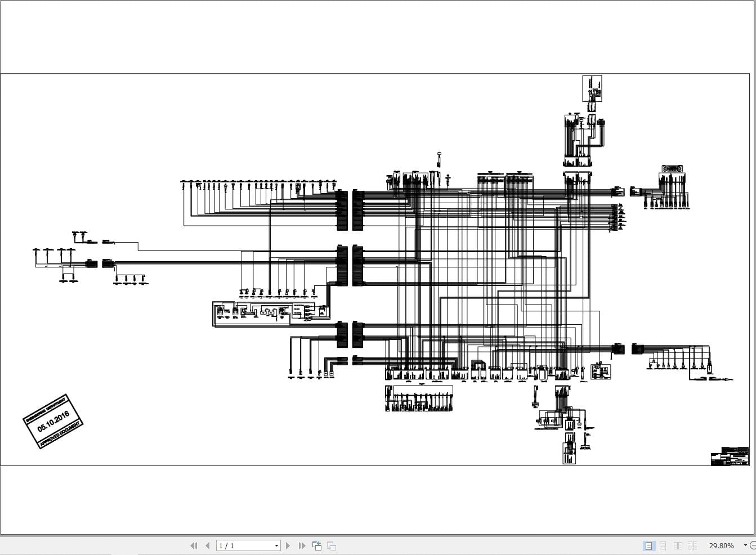Click the next view icon
Viewport: 756px width, 555px height.
tap(332, 545)
